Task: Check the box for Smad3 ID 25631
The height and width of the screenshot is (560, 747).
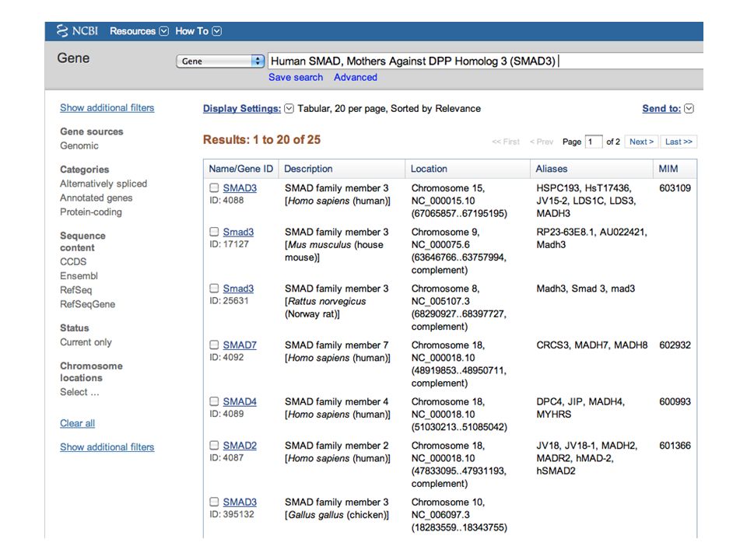Action: click(215, 288)
